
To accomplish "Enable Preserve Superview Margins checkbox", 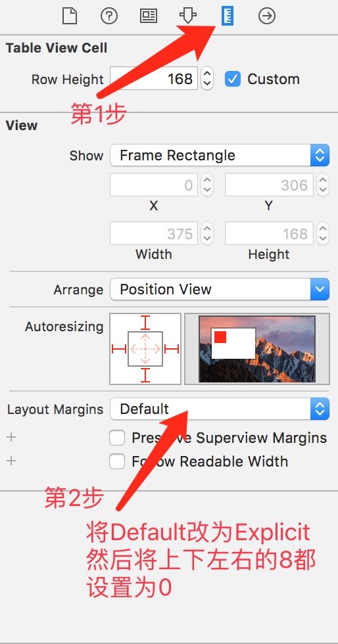I will pos(117,438).
